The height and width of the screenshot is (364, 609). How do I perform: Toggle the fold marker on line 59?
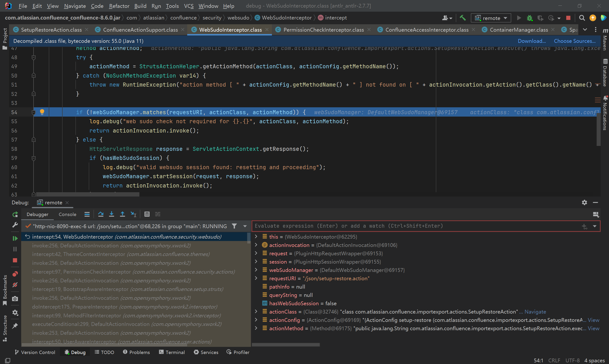34,158
